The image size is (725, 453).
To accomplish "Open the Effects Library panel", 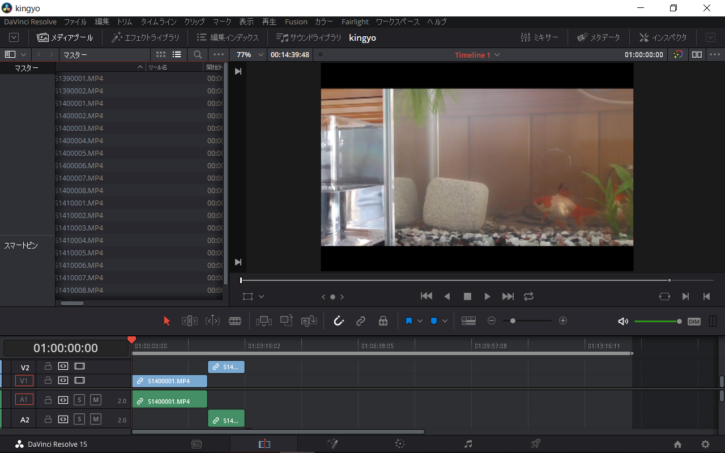I will point(145,37).
